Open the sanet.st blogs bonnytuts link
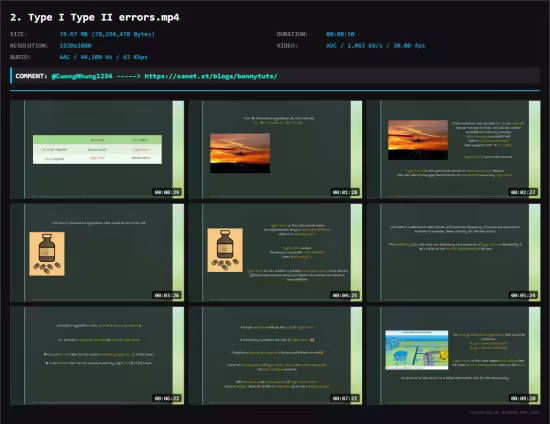Viewport: 550px width, 424px height. 211,76
